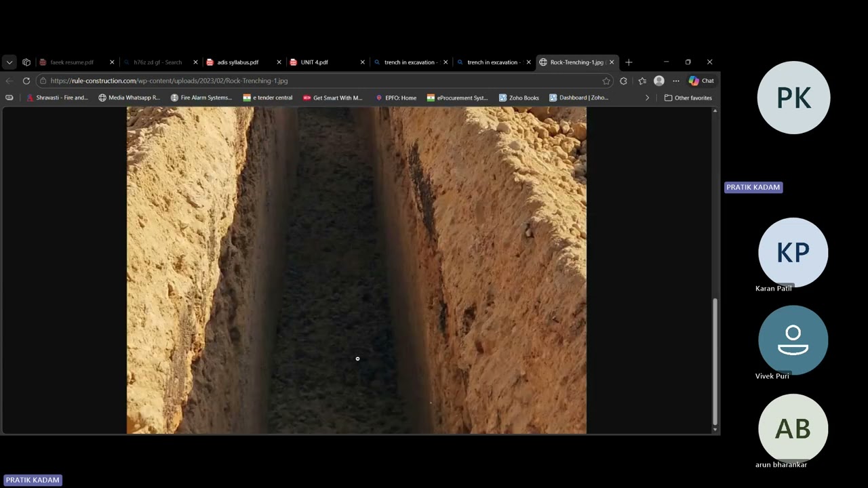
Task: Open the e tender central bookmark
Action: 268,98
